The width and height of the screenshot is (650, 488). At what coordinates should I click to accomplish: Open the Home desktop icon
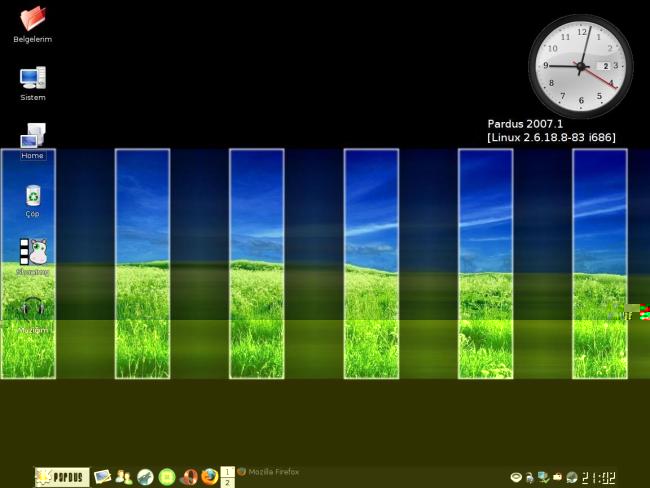coord(32,136)
